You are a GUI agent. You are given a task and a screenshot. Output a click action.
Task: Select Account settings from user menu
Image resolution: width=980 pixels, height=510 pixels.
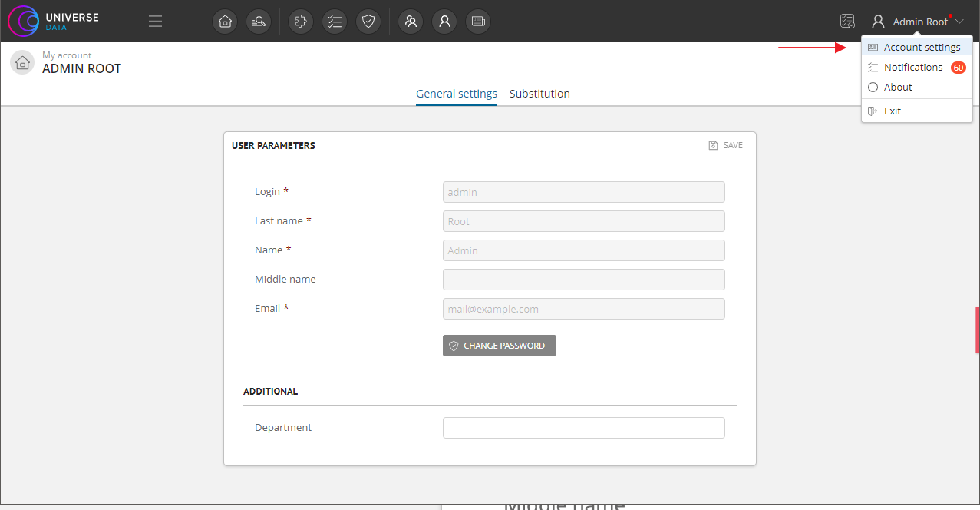point(917,47)
